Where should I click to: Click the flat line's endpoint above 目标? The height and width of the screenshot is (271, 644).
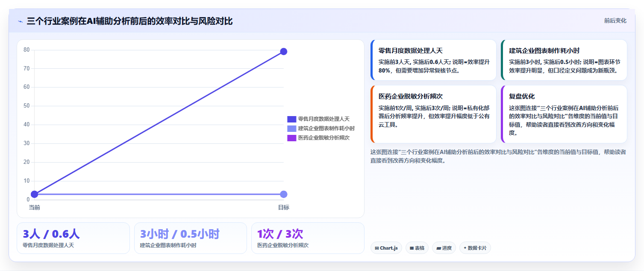point(283,194)
